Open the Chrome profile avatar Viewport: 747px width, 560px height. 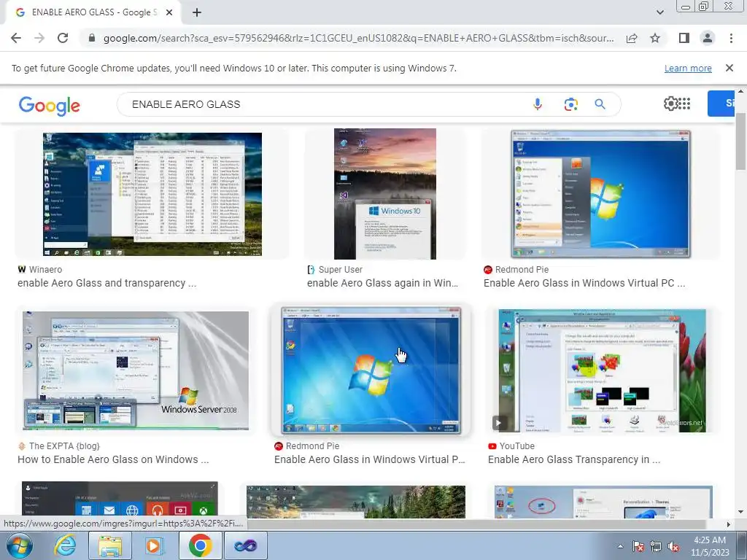(x=708, y=38)
